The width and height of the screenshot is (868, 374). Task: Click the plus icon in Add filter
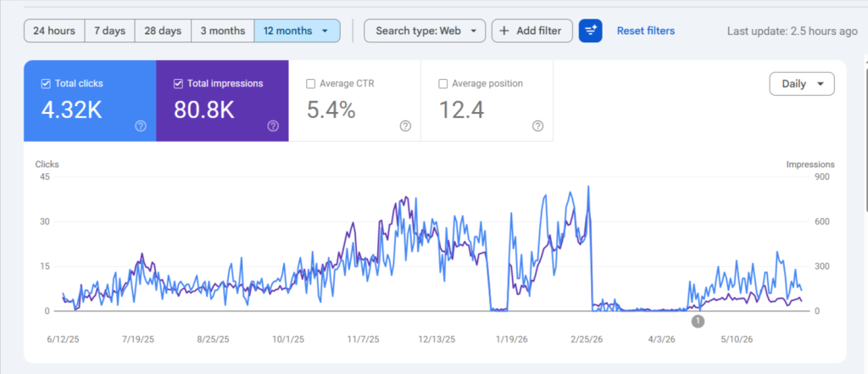504,31
